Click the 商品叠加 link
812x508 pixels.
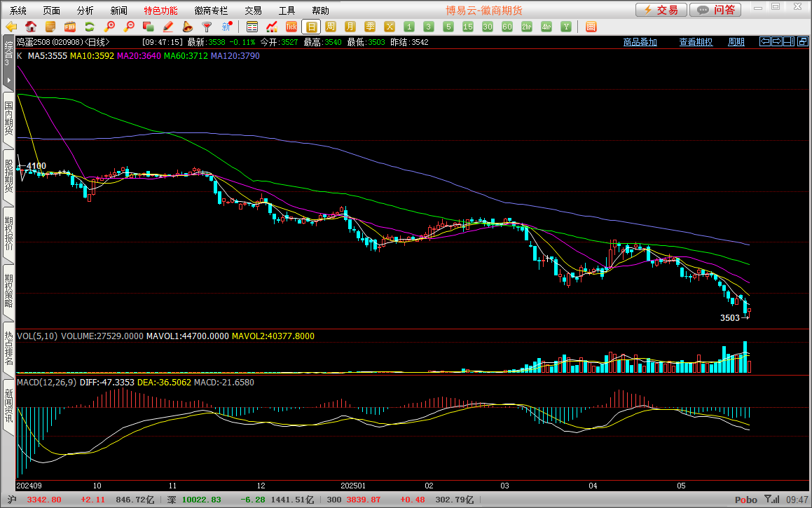(640, 42)
